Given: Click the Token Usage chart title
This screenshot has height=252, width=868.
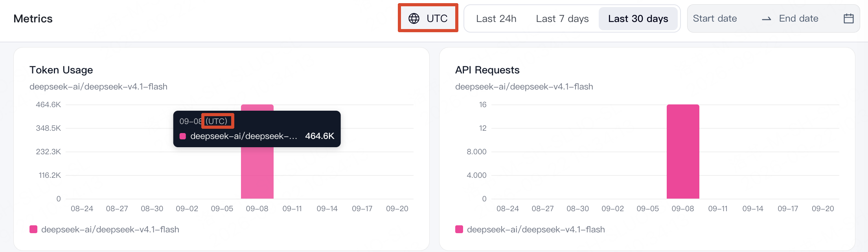Looking at the screenshot, I should tap(61, 70).
